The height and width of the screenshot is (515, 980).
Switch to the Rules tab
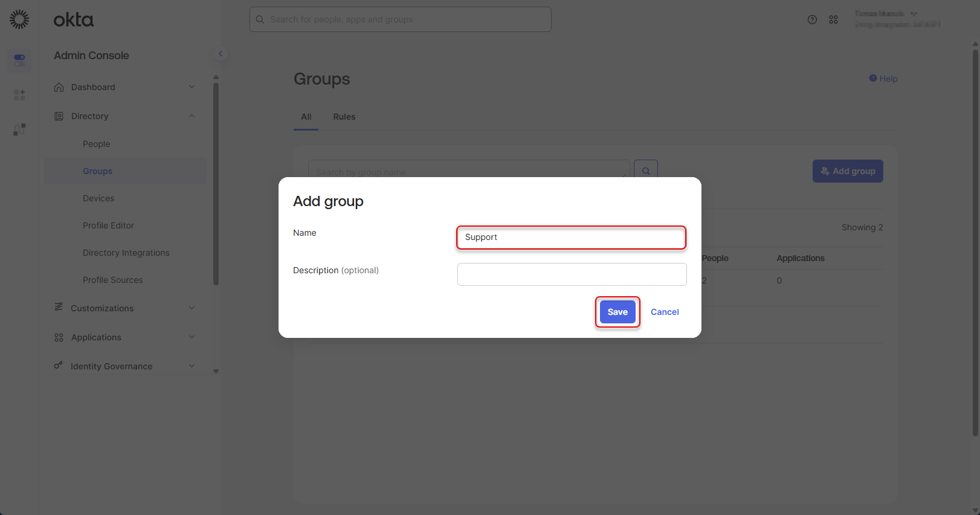click(344, 117)
